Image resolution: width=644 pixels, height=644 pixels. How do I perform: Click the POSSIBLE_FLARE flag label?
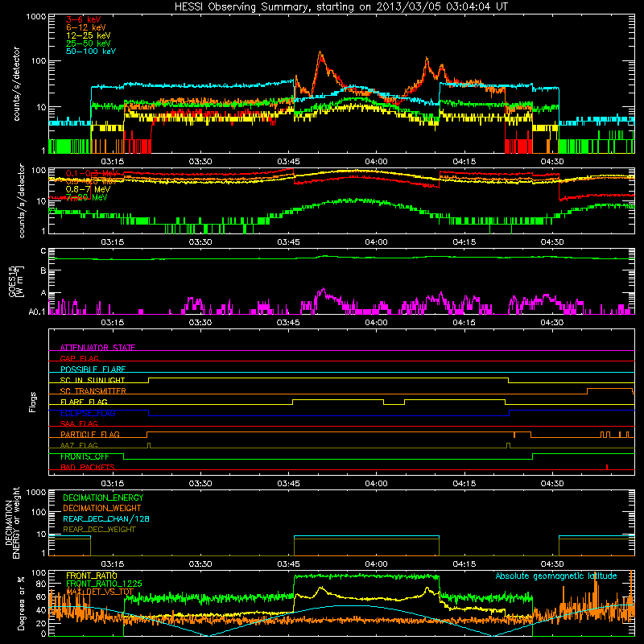(93, 369)
